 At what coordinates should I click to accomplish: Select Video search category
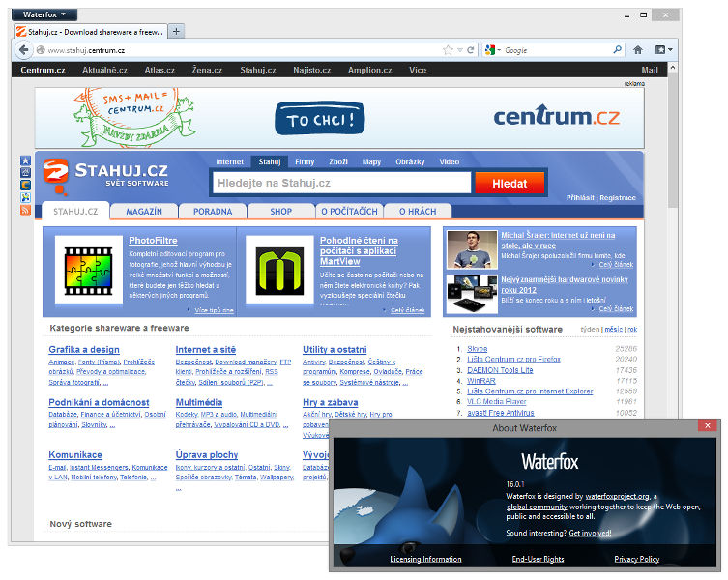[449, 161]
